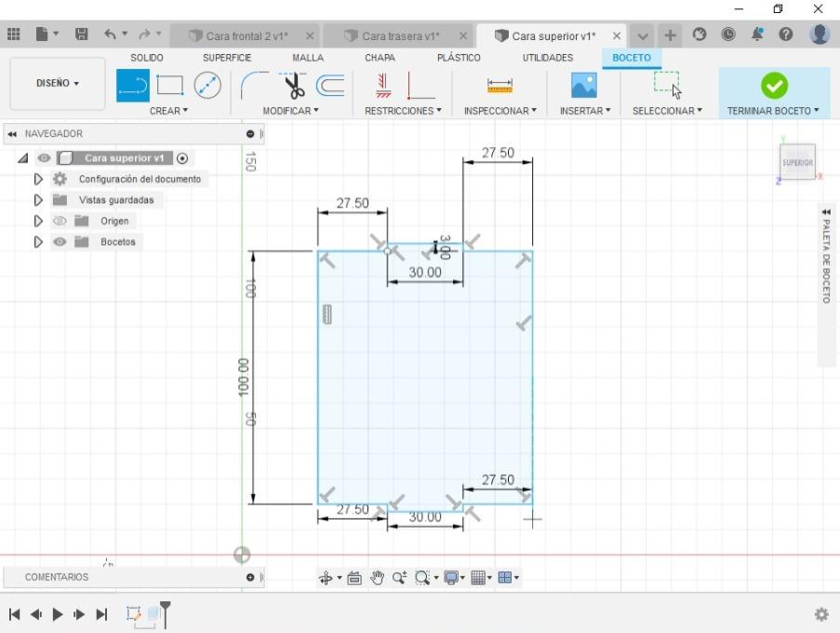Open timeline settings gear
Viewport: 840px width, 633px height.
[x=821, y=613]
